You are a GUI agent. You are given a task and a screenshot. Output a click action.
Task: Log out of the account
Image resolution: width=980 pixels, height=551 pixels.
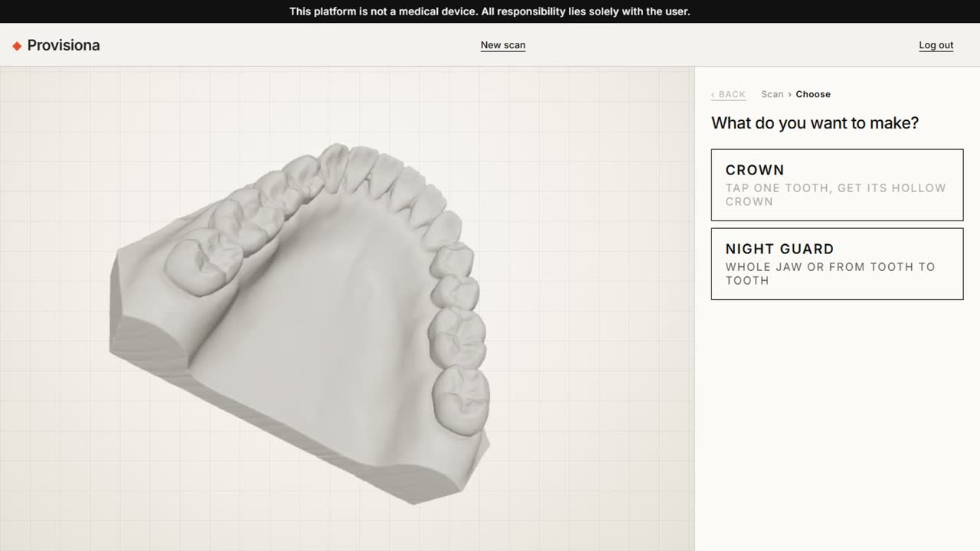[936, 45]
